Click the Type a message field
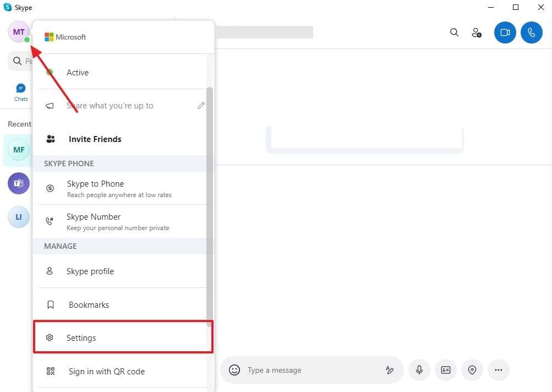Viewport: 552px width, 392px height. click(311, 370)
